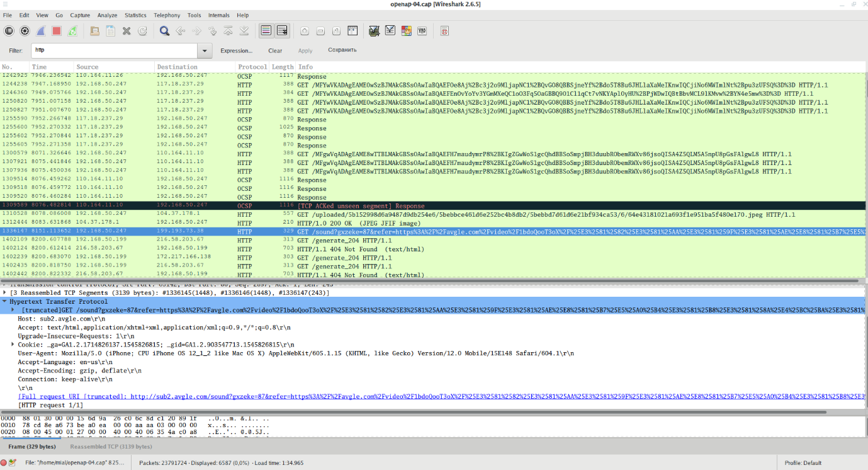Toggle auto scroll in live capture
This screenshot has width=868, height=470.
[x=282, y=30]
